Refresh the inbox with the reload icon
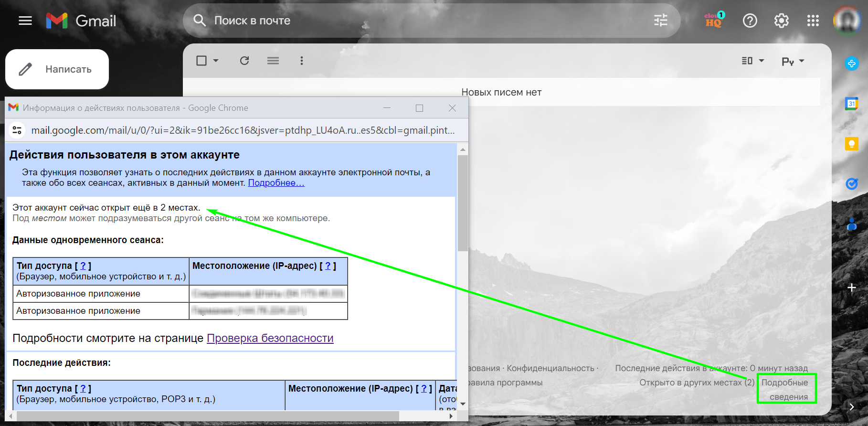 [x=244, y=61]
